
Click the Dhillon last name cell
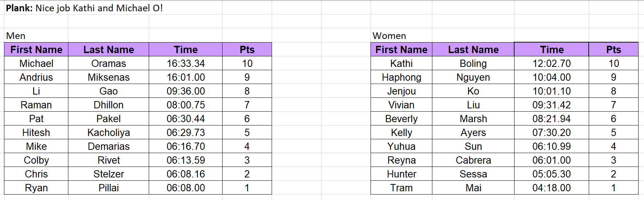tap(108, 105)
